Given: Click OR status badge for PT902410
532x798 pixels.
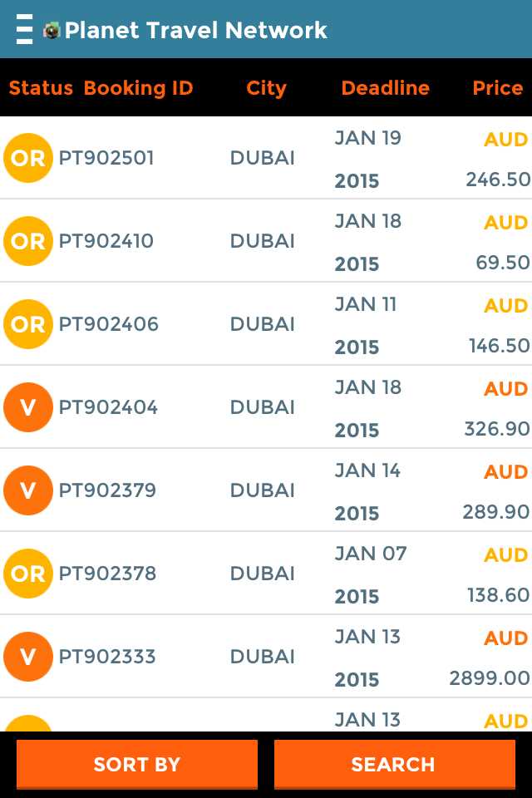Looking at the screenshot, I should point(28,241).
